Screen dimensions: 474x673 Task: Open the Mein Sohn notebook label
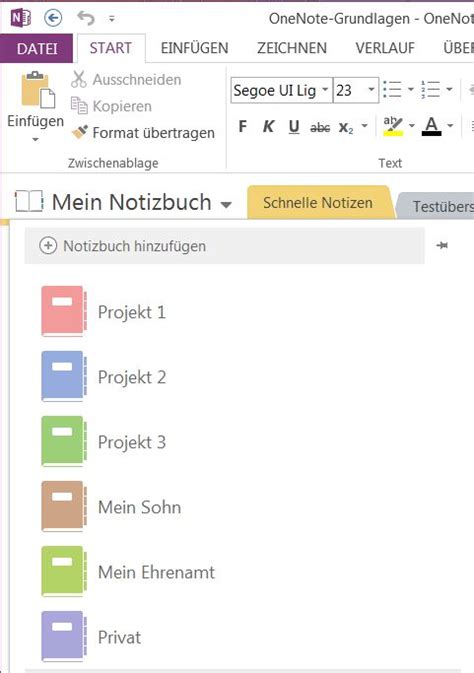click(140, 507)
